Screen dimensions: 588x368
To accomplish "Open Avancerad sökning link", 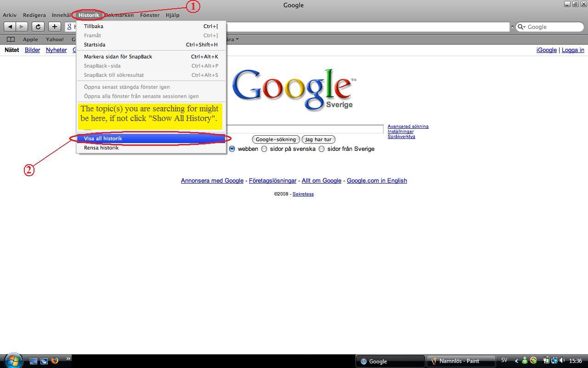I will (408, 126).
